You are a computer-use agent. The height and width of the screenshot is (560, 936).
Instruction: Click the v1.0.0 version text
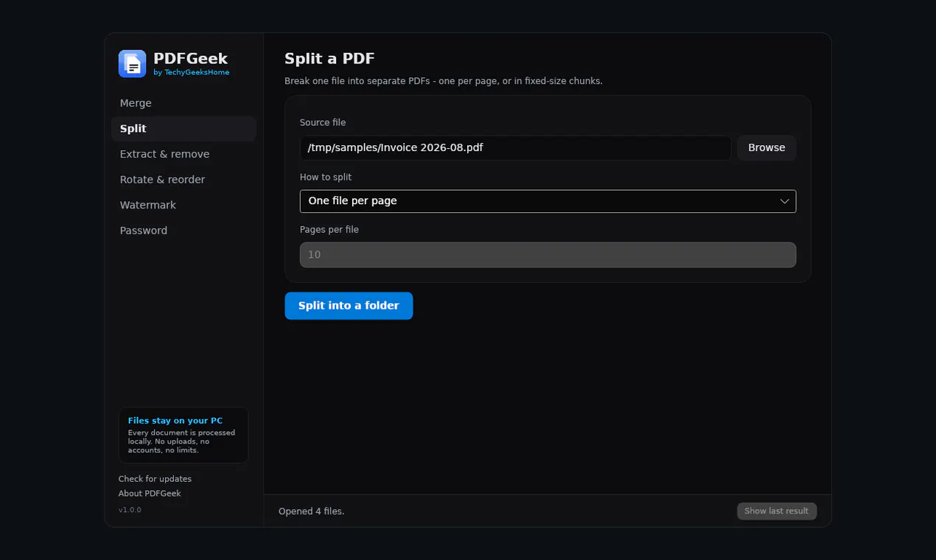pyautogui.click(x=130, y=510)
